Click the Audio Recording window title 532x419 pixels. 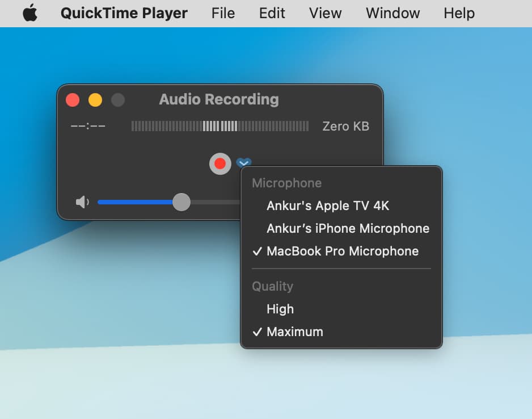(219, 99)
